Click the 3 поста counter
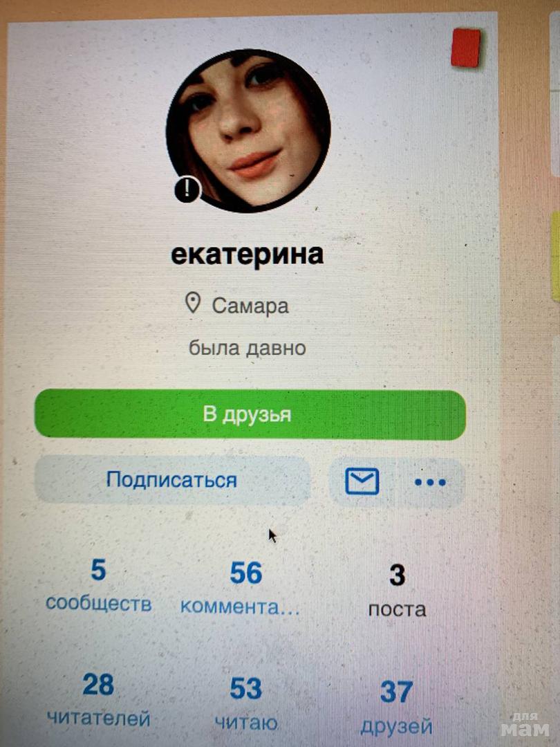The width and height of the screenshot is (560, 747). coord(397,591)
